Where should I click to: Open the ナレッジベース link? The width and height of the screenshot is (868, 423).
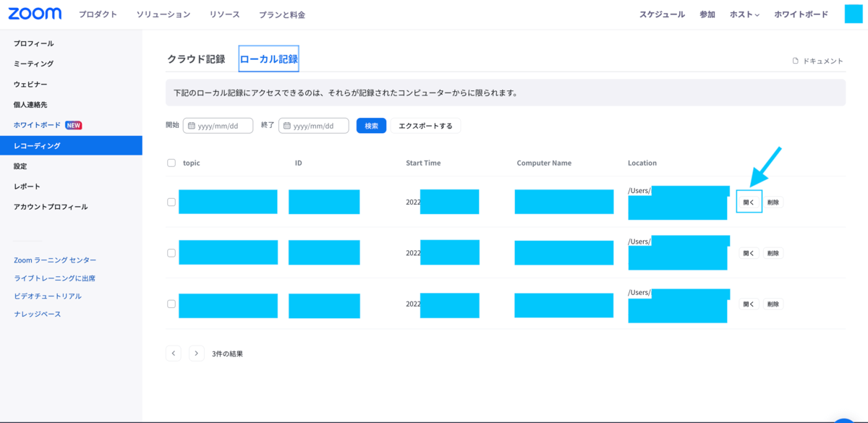[38, 314]
